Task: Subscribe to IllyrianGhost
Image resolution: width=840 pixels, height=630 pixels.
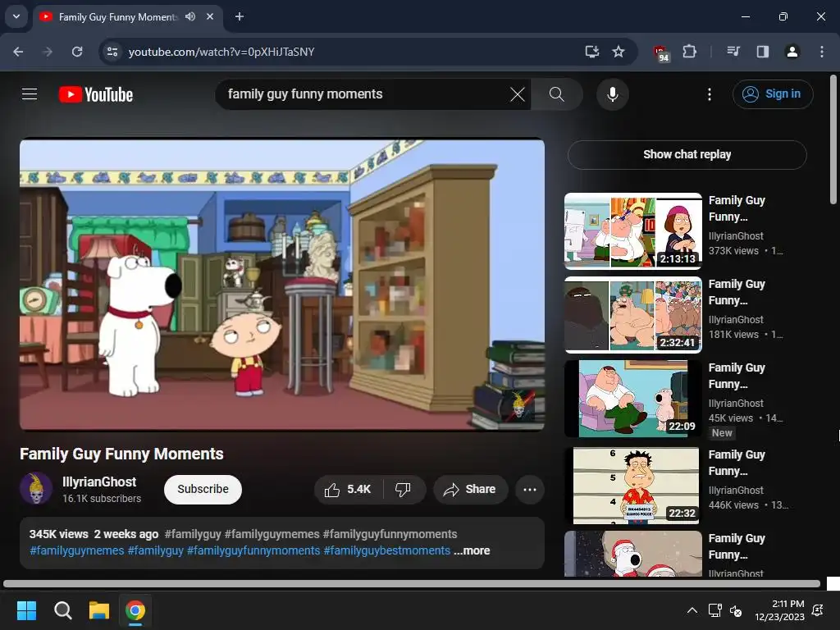Action: [203, 489]
